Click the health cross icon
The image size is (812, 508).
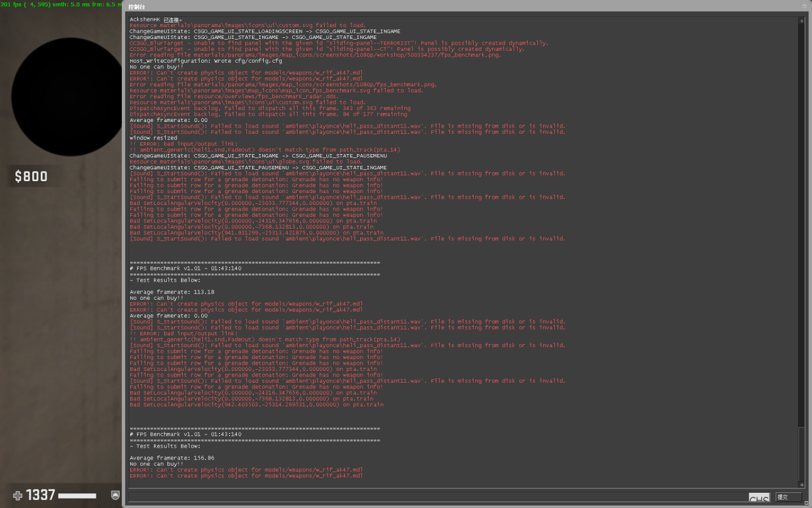point(17,496)
